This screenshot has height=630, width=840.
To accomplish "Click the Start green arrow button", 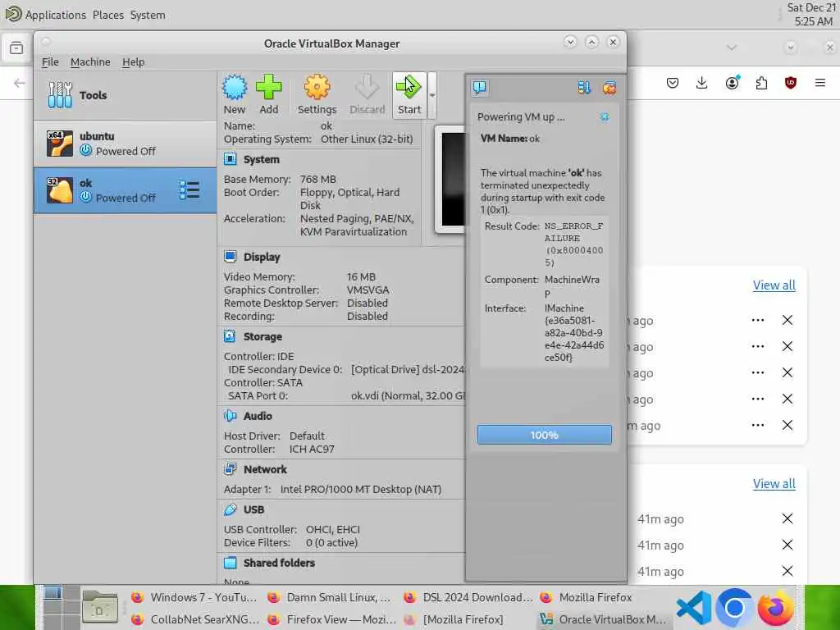I will (409, 95).
